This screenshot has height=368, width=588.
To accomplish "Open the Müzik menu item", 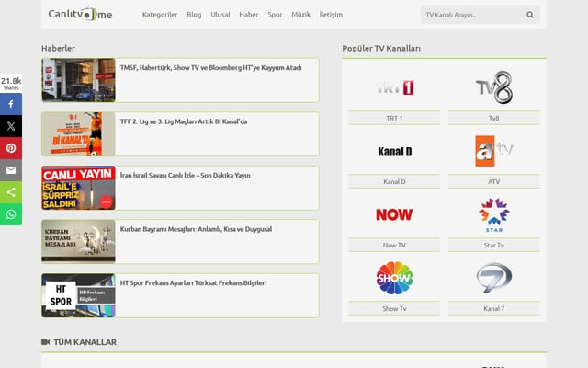I will (x=300, y=15).
